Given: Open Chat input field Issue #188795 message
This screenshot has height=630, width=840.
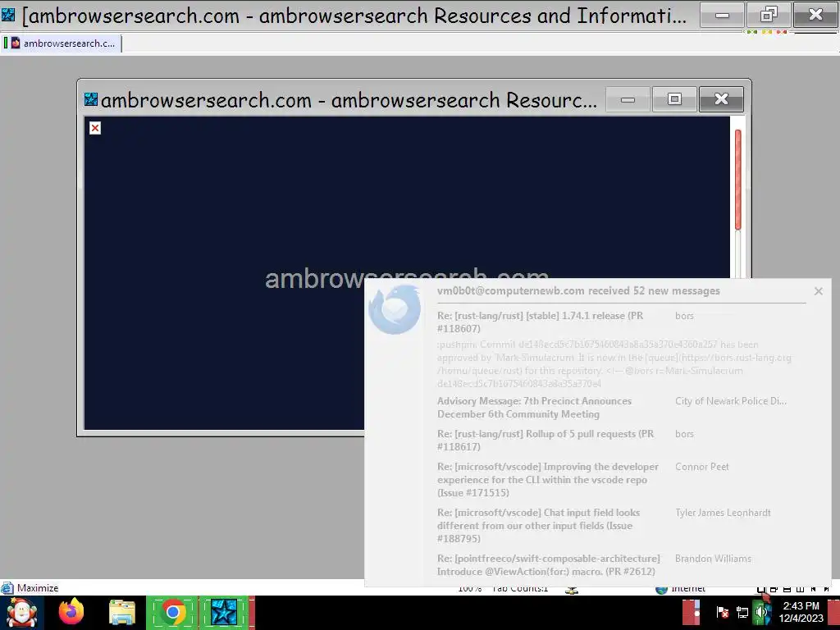Looking at the screenshot, I should [x=538, y=526].
